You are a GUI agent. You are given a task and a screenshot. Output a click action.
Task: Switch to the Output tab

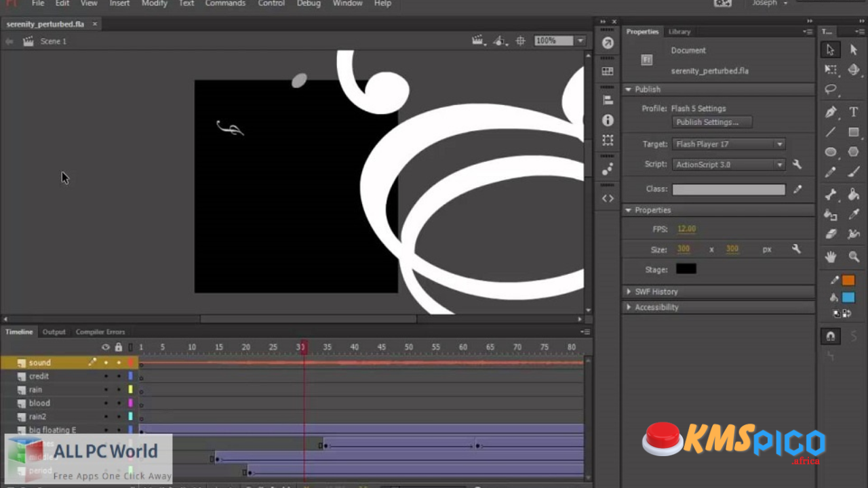tap(54, 332)
